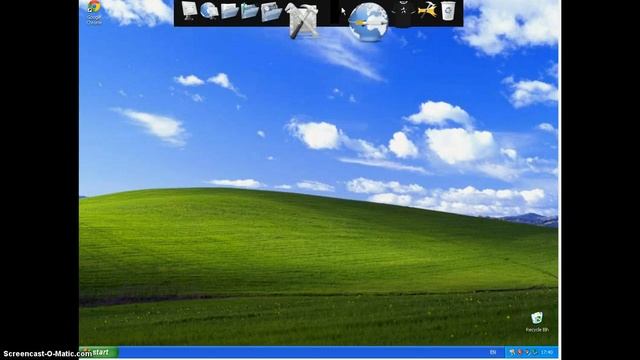Click the third system tray icon

pos(527,352)
